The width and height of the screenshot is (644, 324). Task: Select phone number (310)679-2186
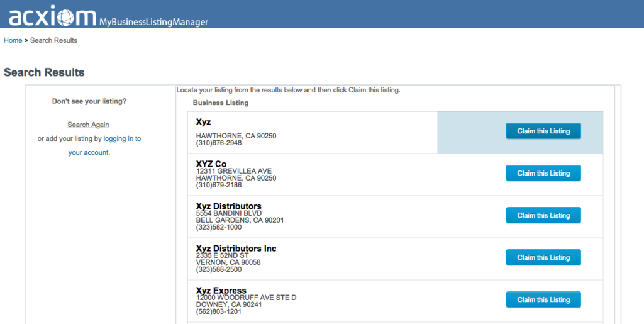tap(218, 185)
